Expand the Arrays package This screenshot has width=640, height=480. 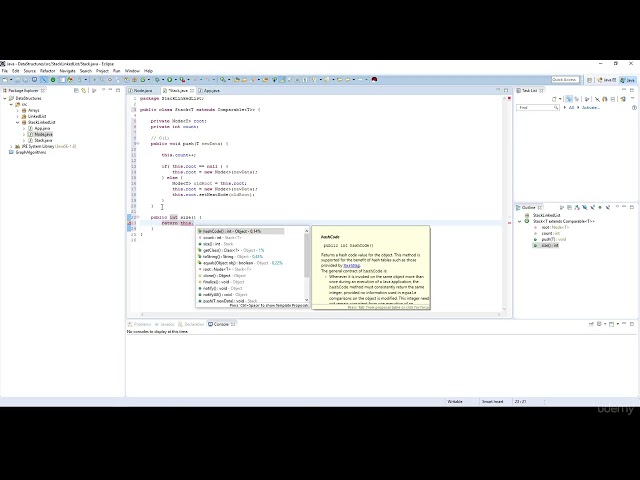18,111
